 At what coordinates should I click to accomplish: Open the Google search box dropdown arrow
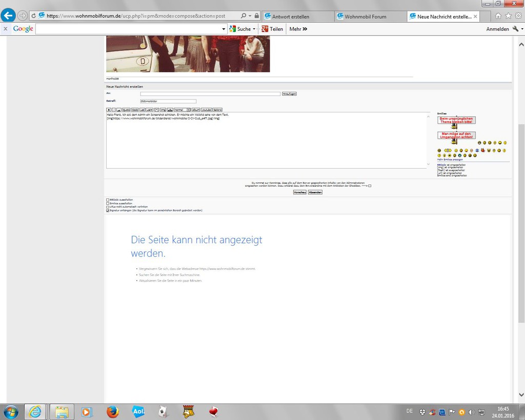click(x=224, y=29)
